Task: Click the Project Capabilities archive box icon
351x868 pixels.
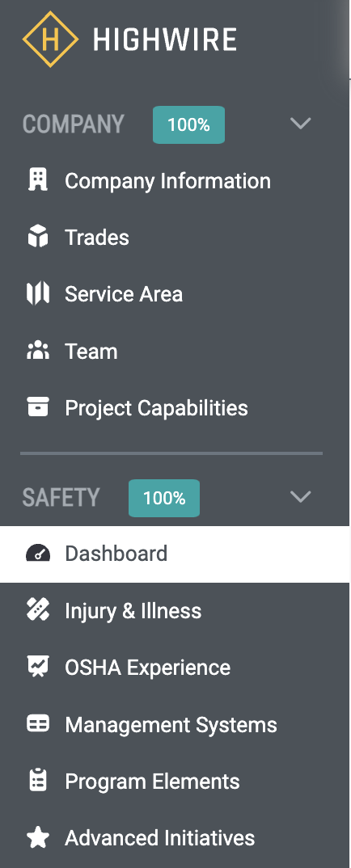Action: [x=38, y=407]
